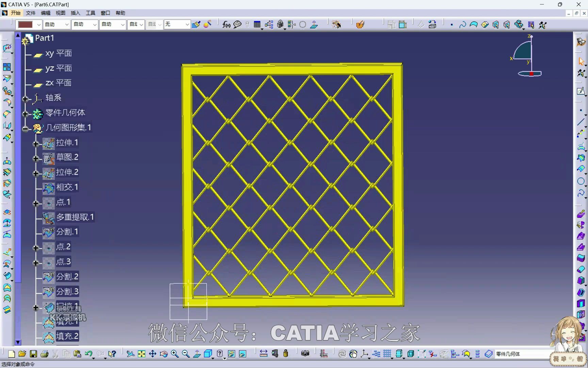This screenshot has width=588, height=368.
Task: Click the Zoom In magnifier
Action: pyautogui.click(x=175, y=354)
